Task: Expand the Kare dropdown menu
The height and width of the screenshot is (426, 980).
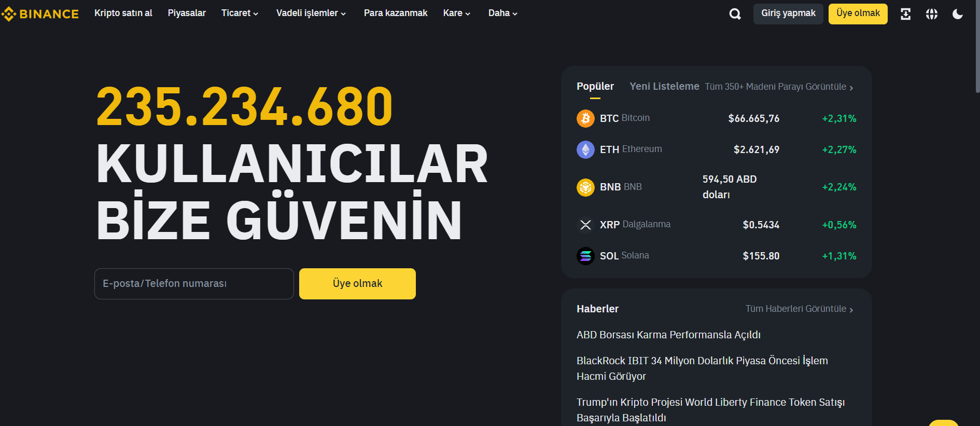Action: (457, 13)
